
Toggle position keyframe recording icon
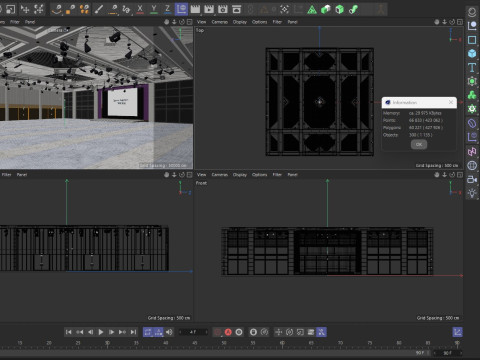(278, 332)
